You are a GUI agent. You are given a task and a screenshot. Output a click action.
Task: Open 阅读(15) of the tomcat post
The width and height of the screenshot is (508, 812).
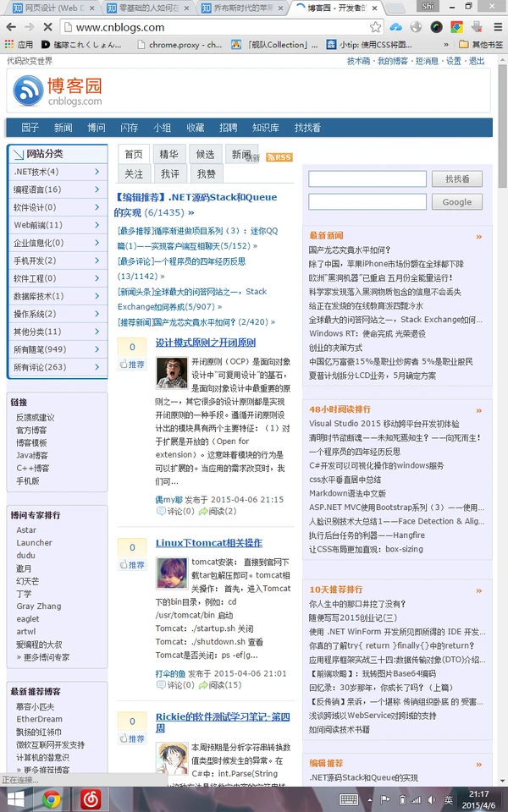point(220,684)
